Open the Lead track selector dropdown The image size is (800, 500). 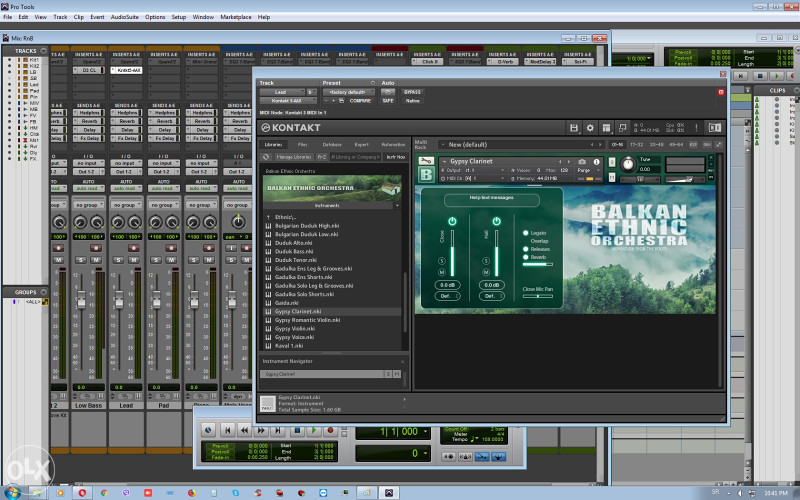point(283,92)
